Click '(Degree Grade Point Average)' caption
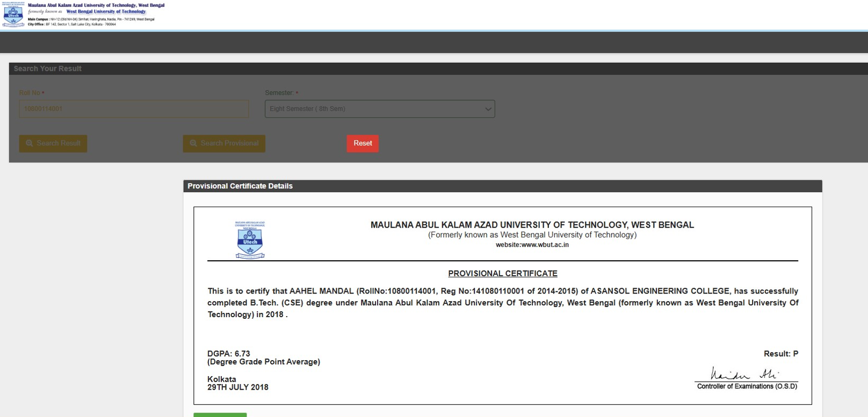Viewport: 868px width, 417px height. click(264, 362)
